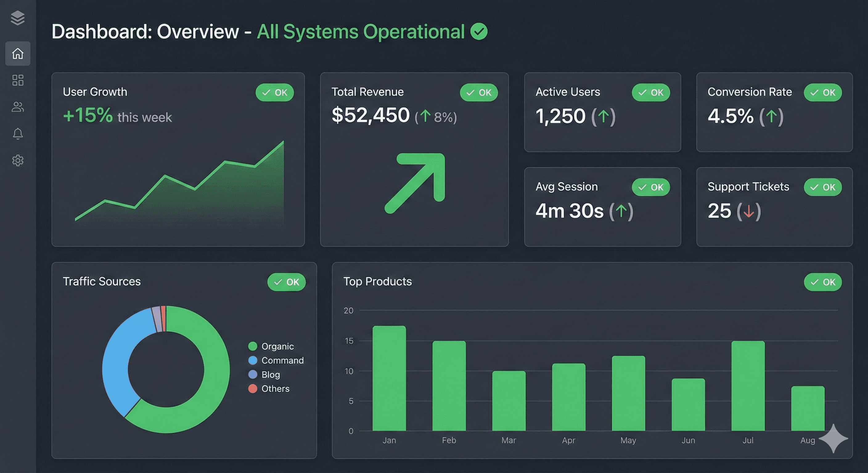
Task: Open the notifications bell icon
Action: click(x=18, y=134)
